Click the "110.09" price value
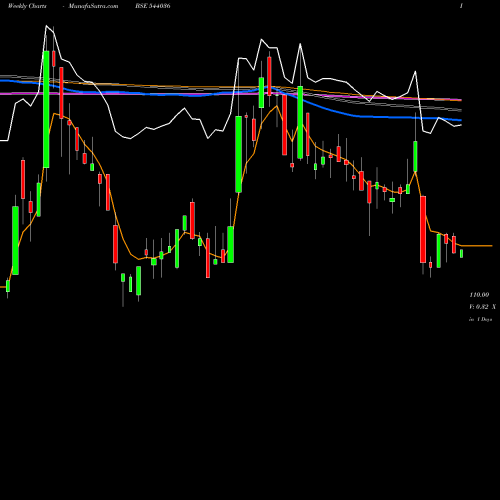This screenshot has width=500, height=500. tap(479, 295)
